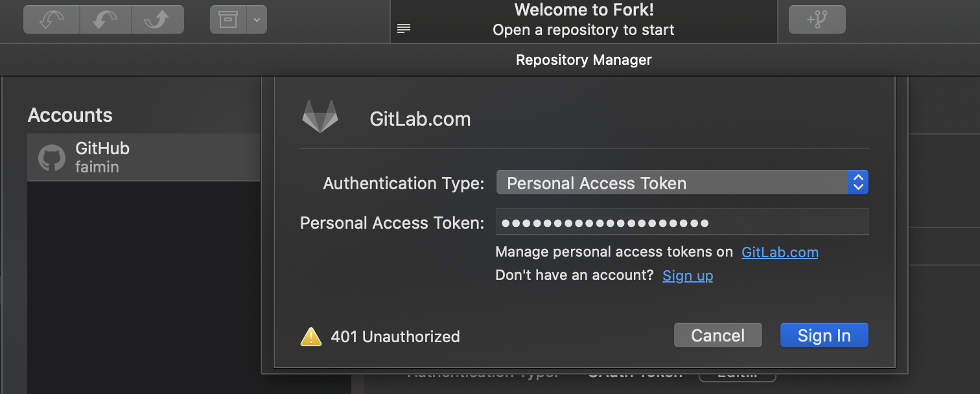Viewport: 980px width, 394px height.
Task: Click the GitHub octocat avatar in Accounts
Action: (x=52, y=157)
